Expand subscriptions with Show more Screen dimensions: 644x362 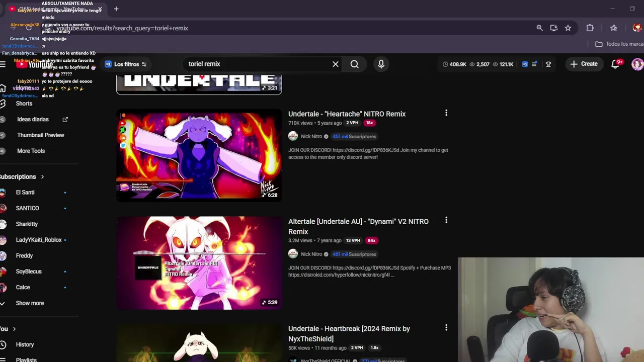tap(30, 303)
